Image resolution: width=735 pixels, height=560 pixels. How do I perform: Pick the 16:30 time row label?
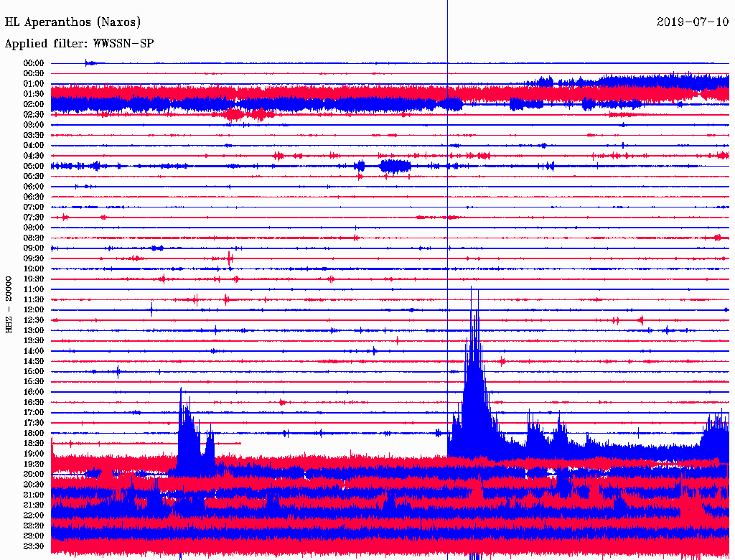coord(34,402)
